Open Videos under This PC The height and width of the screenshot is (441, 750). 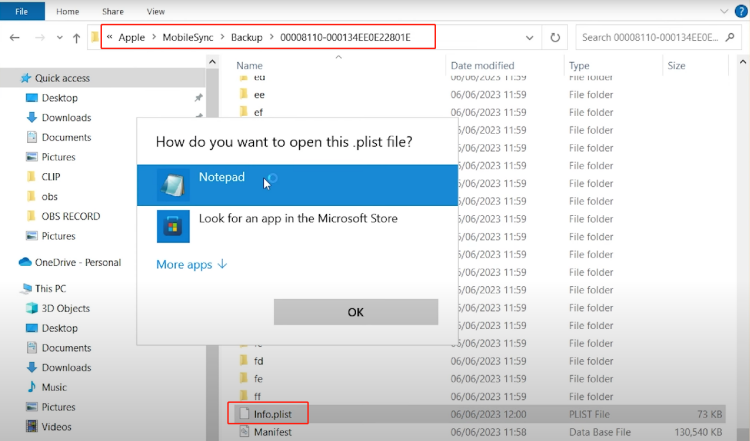pyautogui.click(x=56, y=427)
